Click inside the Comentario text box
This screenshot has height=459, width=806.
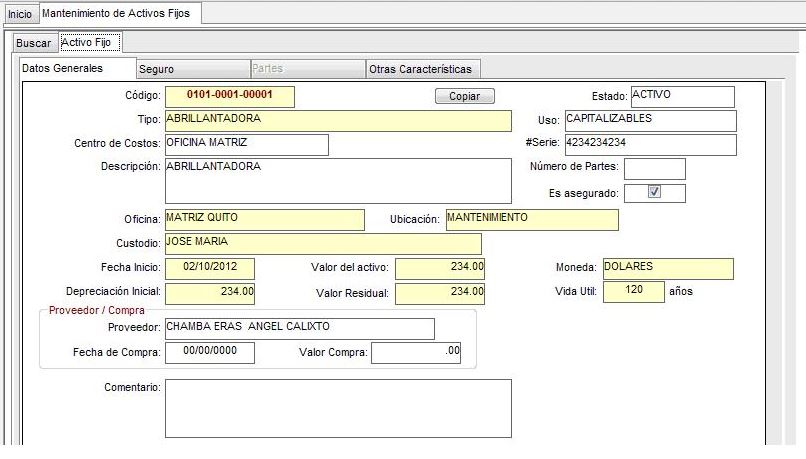(x=337, y=408)
